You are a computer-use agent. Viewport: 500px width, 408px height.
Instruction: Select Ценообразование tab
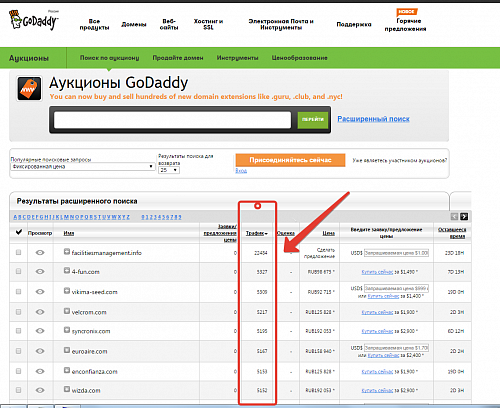[299, 58]
